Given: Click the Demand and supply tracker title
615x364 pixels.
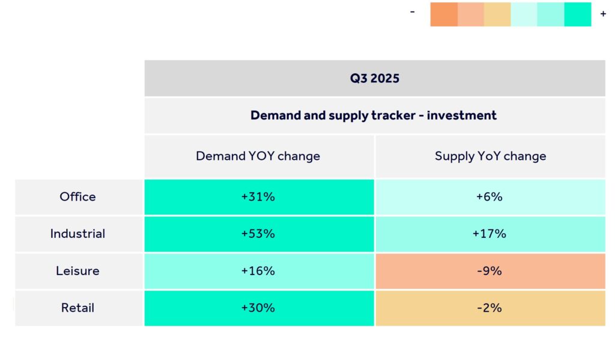Looking at the screenshot, I should 374,115.
